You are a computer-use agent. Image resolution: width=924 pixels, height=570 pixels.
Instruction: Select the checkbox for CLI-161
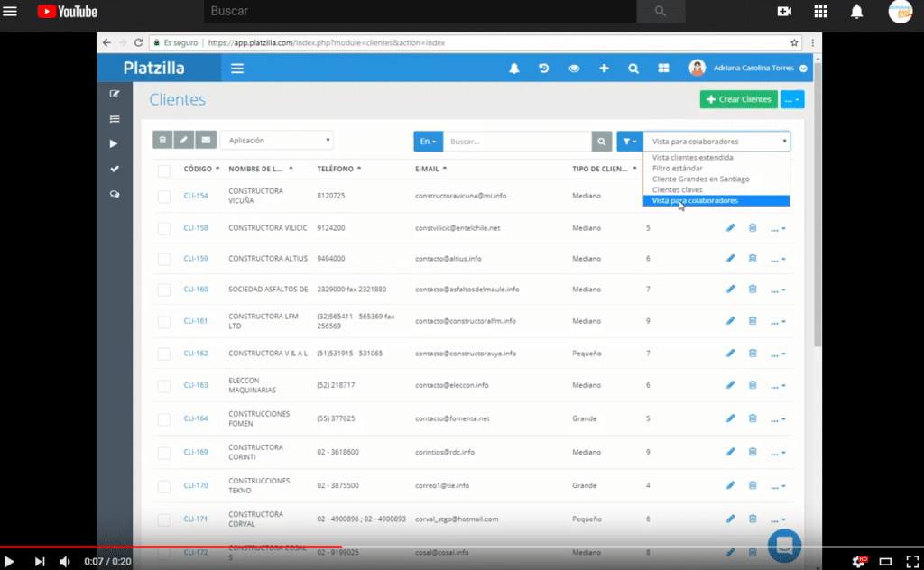click(x=164, y=322)
